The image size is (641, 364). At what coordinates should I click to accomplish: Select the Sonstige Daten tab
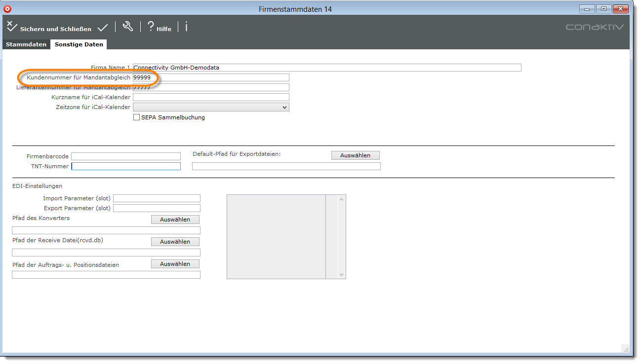coord(79,44)
